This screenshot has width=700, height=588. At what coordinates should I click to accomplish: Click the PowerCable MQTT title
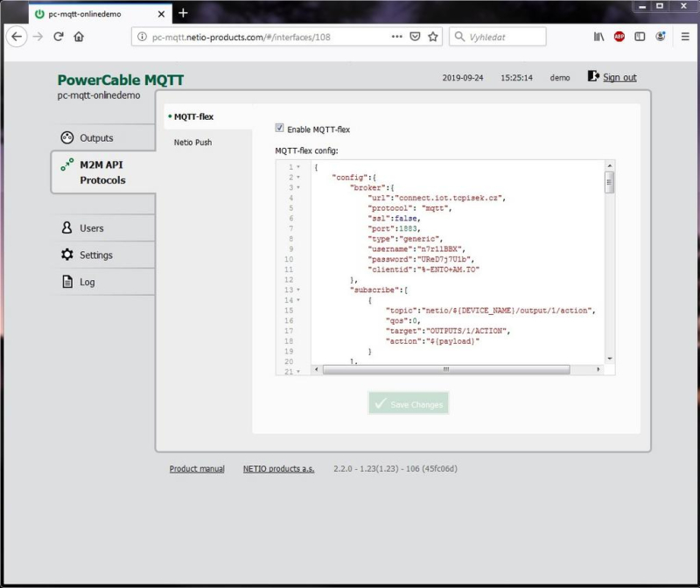pyautogui.click(x=121, y=80)
